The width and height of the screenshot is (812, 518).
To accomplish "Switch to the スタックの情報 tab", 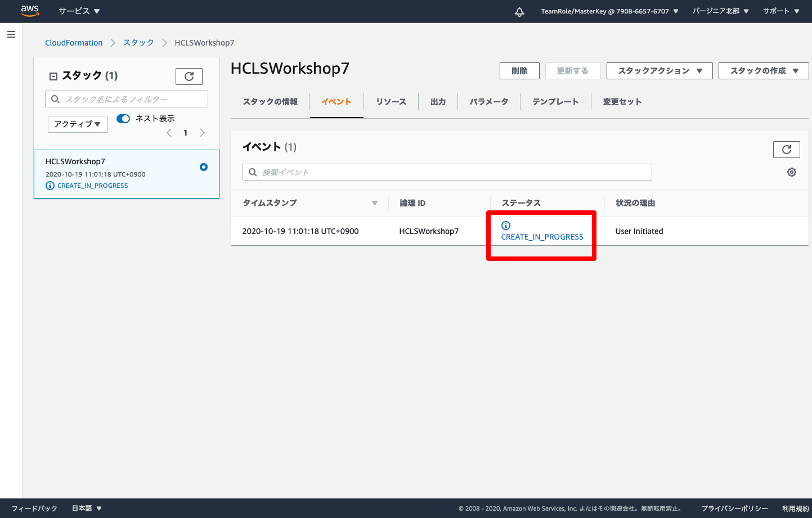I will point(270,102).
